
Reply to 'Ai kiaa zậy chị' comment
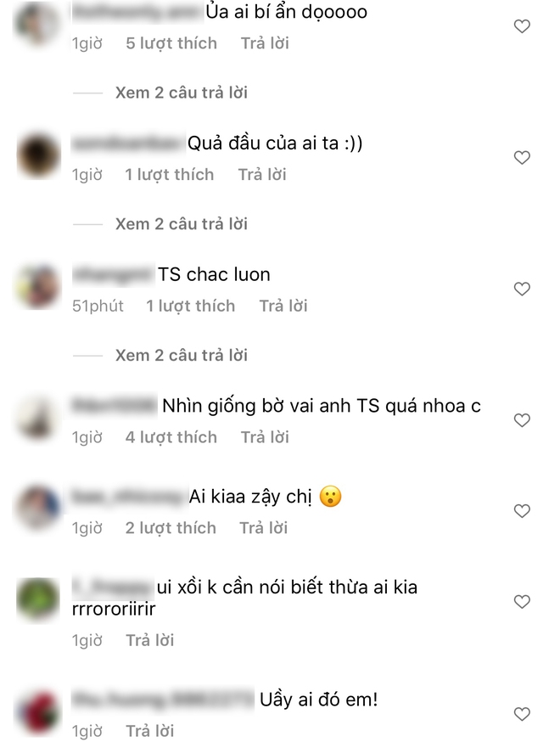(x=263, y=527)
